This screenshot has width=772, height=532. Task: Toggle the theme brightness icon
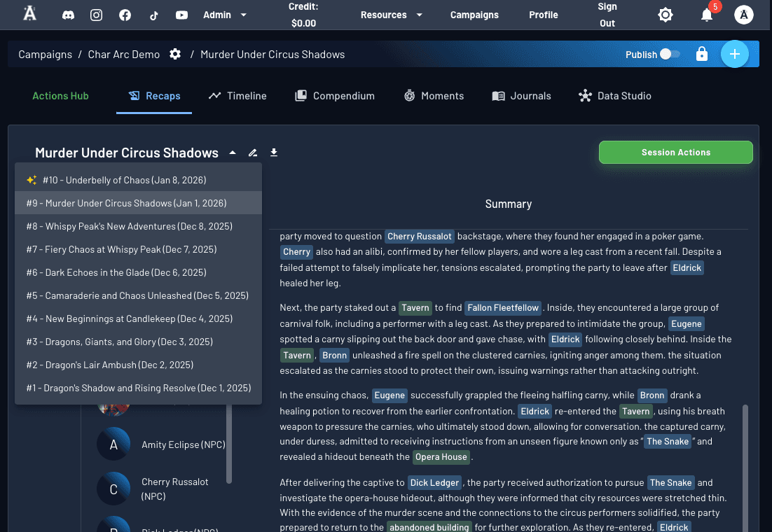(665, 15)
